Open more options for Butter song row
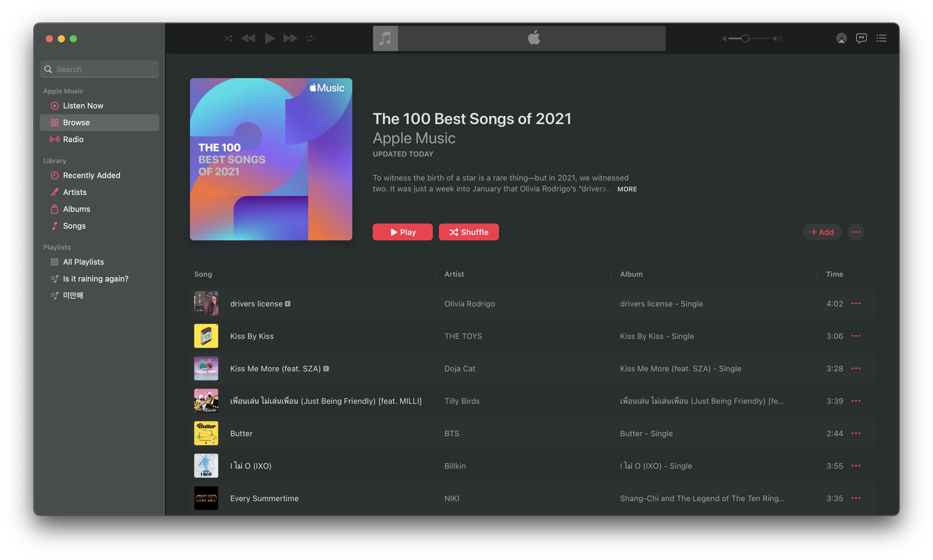The width and height of the screenshot is (933, 560). point(856,433)
